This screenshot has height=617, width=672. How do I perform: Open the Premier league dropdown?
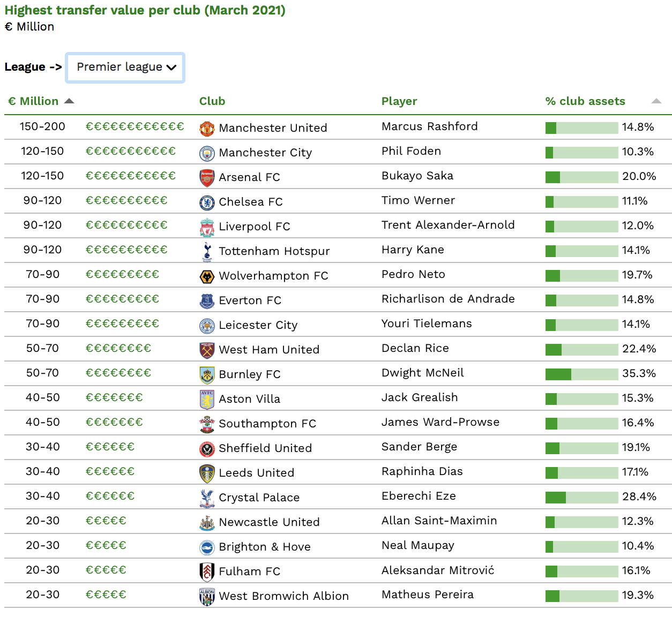(x=125, y=67)
